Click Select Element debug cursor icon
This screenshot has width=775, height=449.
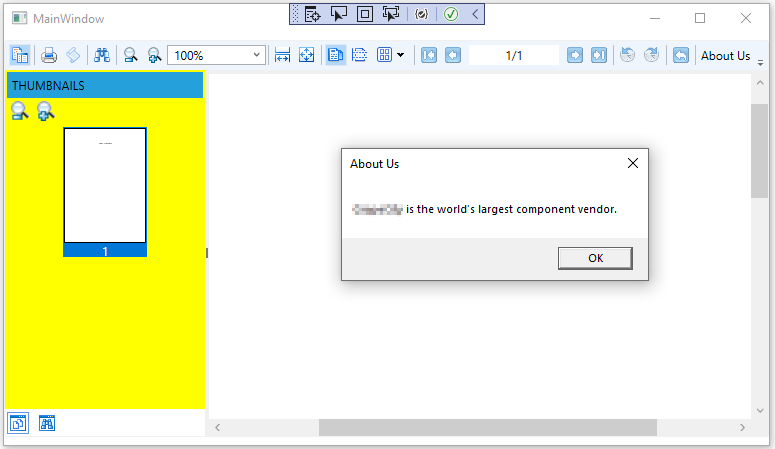[x=339, y=14]
